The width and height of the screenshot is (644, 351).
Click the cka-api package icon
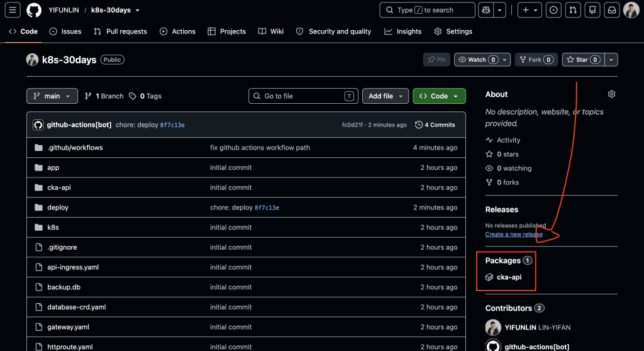coord(489,277)
